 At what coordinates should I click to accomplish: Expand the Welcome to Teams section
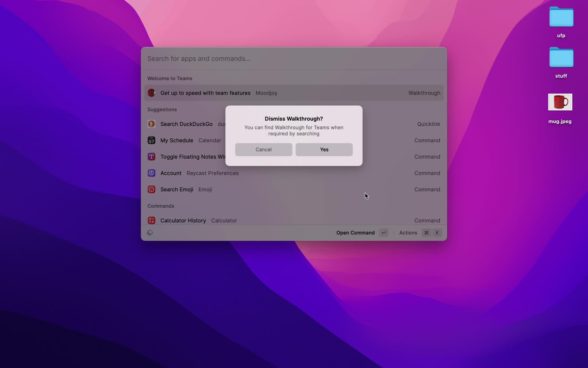[x=169, y=78]
